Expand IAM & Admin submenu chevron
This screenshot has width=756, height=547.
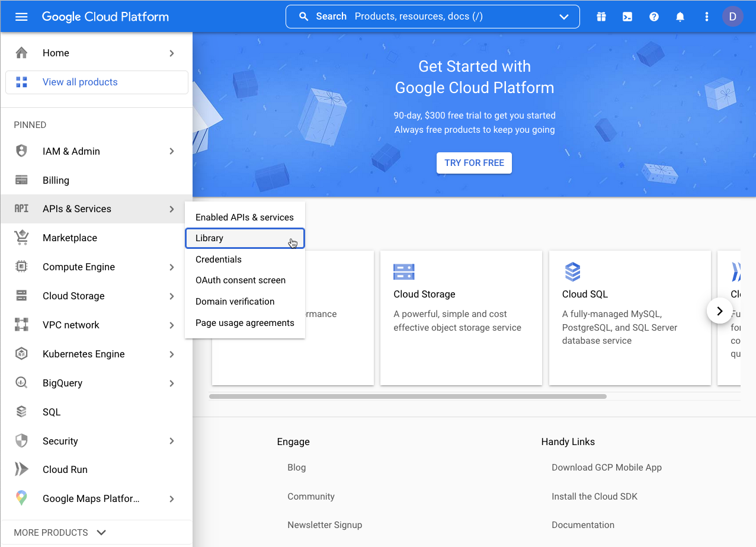pos(172,151)
